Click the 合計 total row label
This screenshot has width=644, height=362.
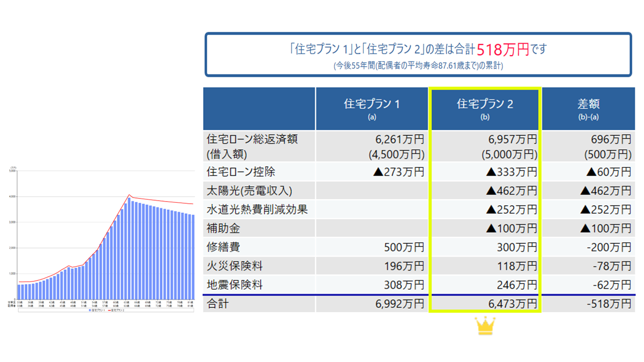pos(218,304)
